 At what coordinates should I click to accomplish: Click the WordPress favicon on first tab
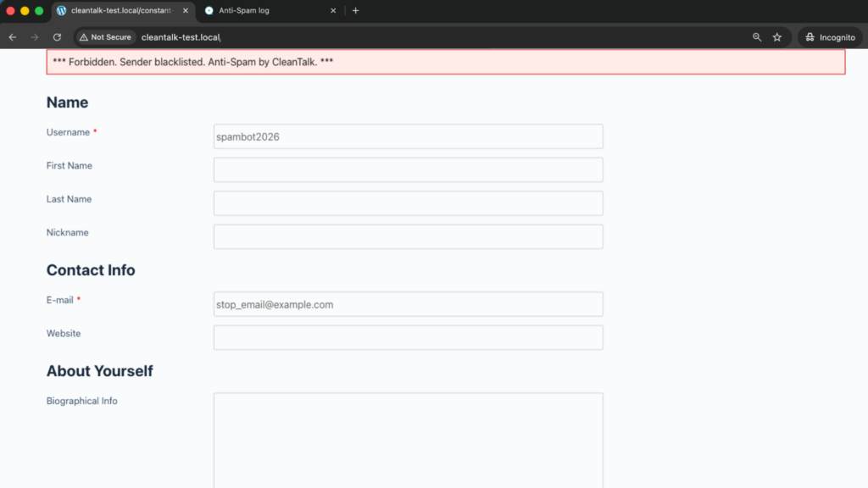click(x=61, y=10)
